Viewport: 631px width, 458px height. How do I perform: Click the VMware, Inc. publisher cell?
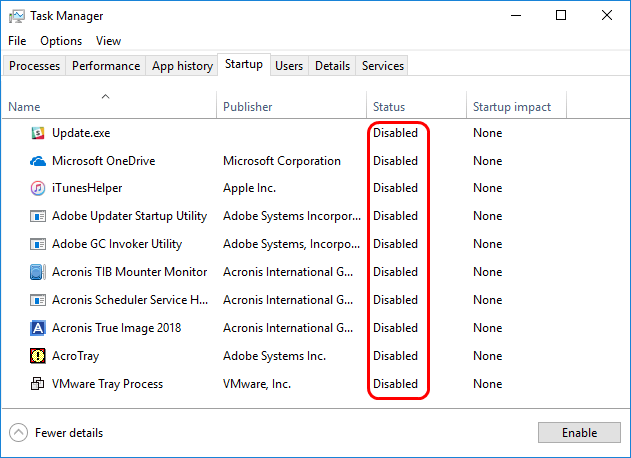257,384
